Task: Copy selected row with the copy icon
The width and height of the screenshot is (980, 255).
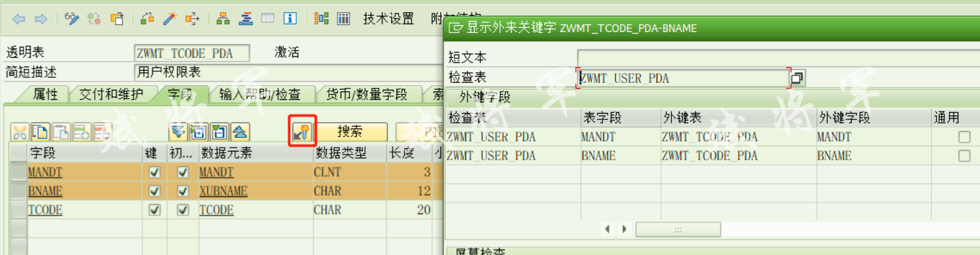Action: click(x=41, y=132)
